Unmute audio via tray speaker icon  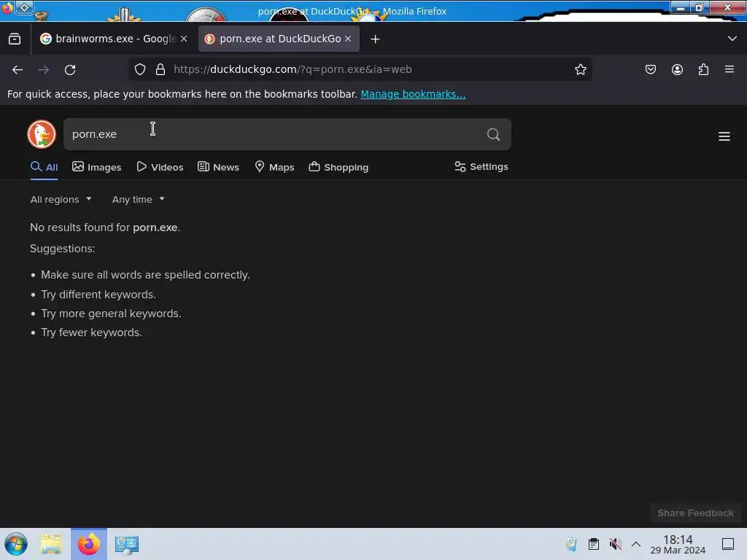coord(616,544)
